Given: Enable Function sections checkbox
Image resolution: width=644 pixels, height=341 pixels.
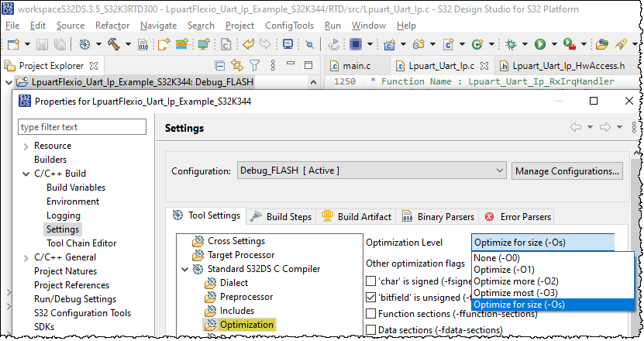Looking at the screenshot, I should (371, 314).
